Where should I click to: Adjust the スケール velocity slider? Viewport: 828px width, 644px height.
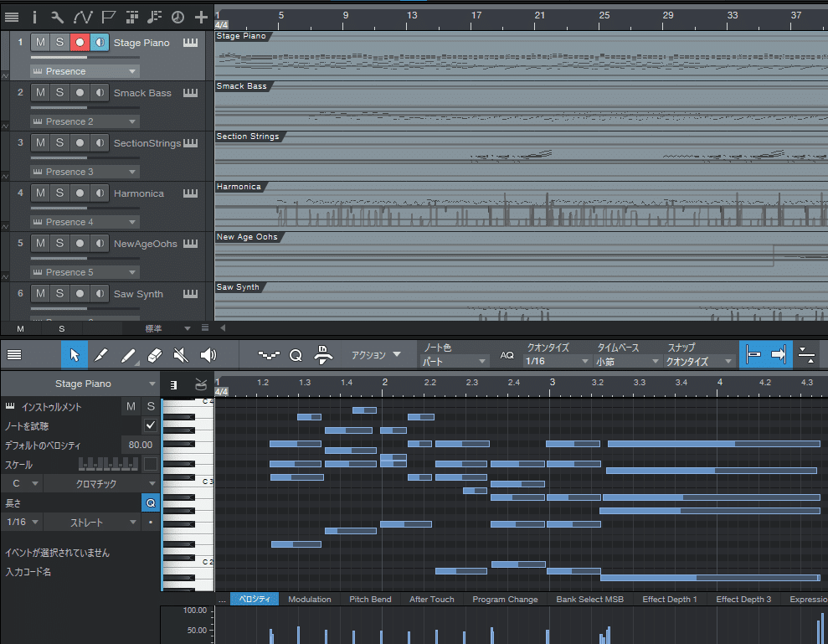coord(109,464)
